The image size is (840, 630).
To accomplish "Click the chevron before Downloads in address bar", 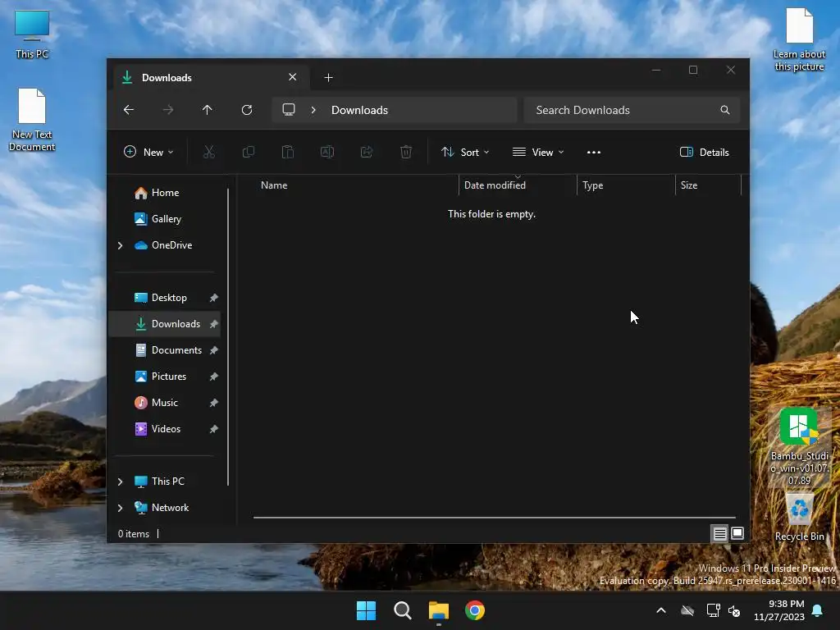I will [313, 110].
